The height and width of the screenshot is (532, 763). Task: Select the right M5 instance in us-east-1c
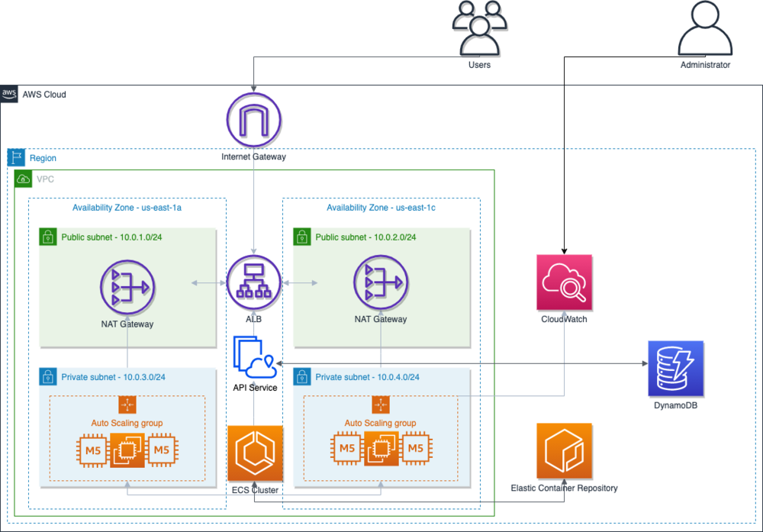[416, 450]
